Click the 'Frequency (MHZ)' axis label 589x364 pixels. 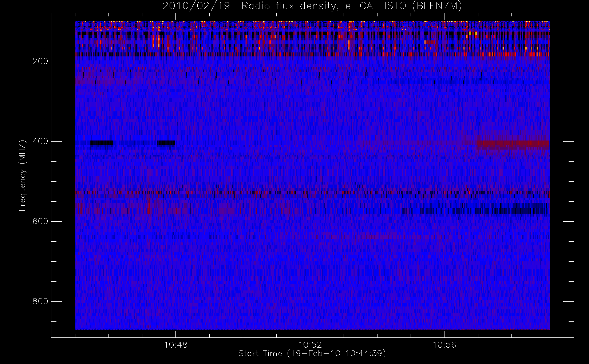[23, 175]
